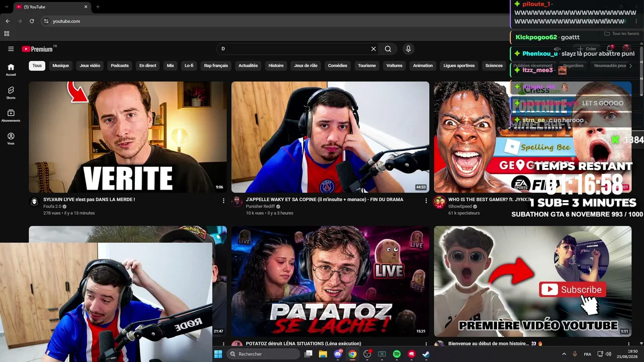Screen dimensions: 644x362
Task: Show more filter chips with arrow
Action: tap(630, 65)
